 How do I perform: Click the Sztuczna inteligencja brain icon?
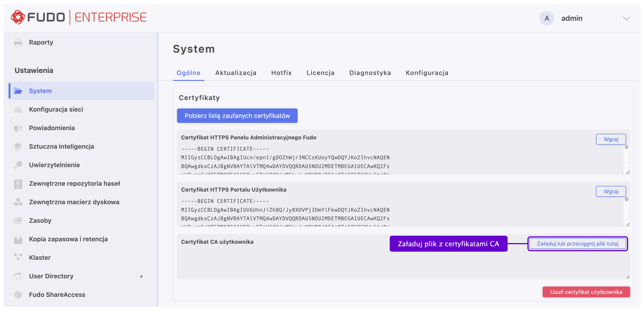coord(18,147)
